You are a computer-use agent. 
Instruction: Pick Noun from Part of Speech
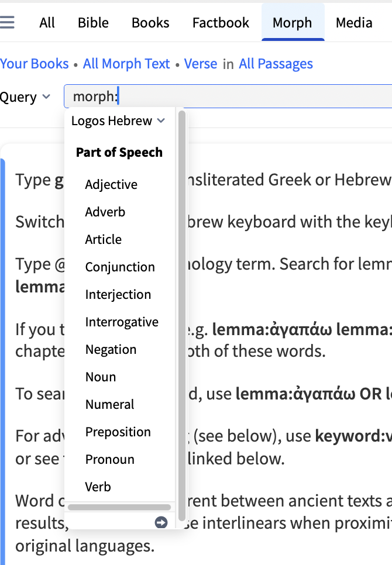pos(101,377)
